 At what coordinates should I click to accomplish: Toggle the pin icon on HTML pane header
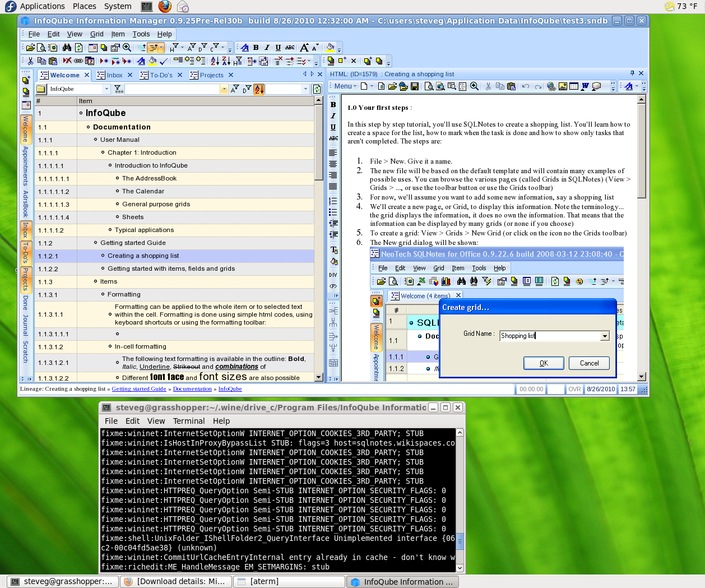point(632,73)
